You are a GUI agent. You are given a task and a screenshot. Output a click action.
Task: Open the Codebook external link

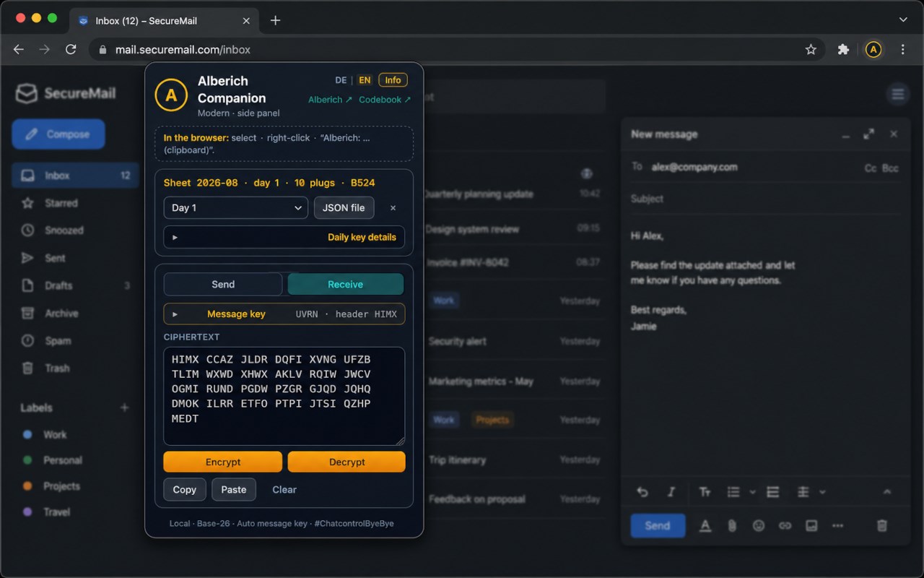[385, 100]
